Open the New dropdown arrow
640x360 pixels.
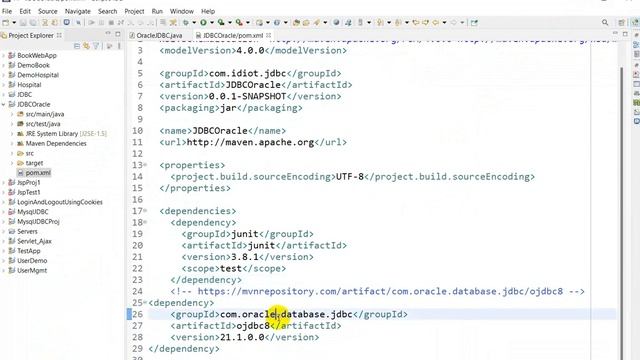coord(14,23)
